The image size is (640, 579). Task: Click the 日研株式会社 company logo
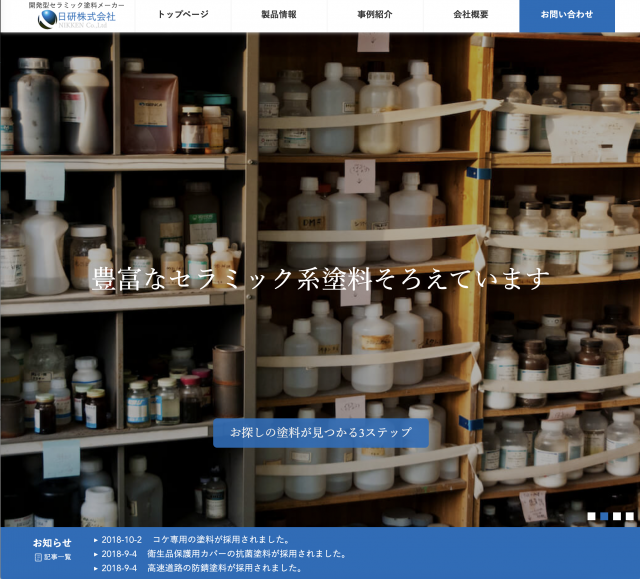(78, 16)
